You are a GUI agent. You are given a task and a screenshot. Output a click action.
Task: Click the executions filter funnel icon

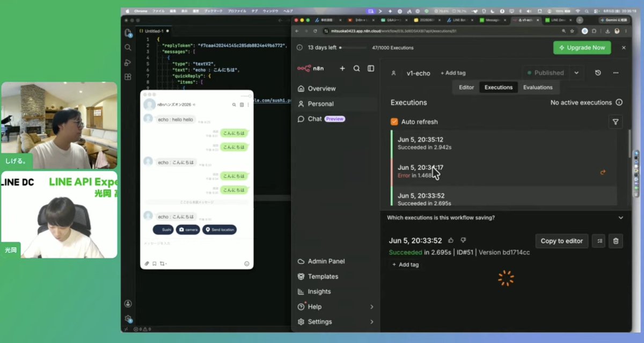pyautogui.click(x=616, y=122)
